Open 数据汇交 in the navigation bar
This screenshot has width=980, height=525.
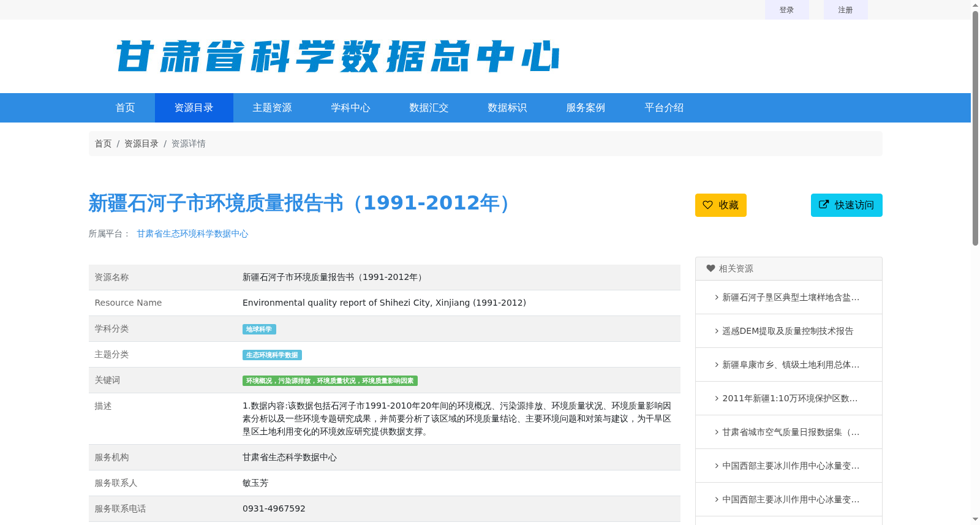point(429,108)
